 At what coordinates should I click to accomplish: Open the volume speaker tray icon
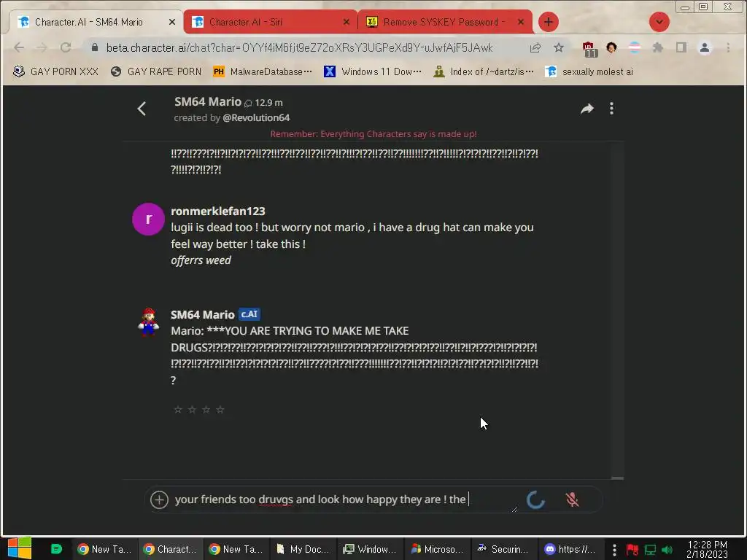coord(667,550)
